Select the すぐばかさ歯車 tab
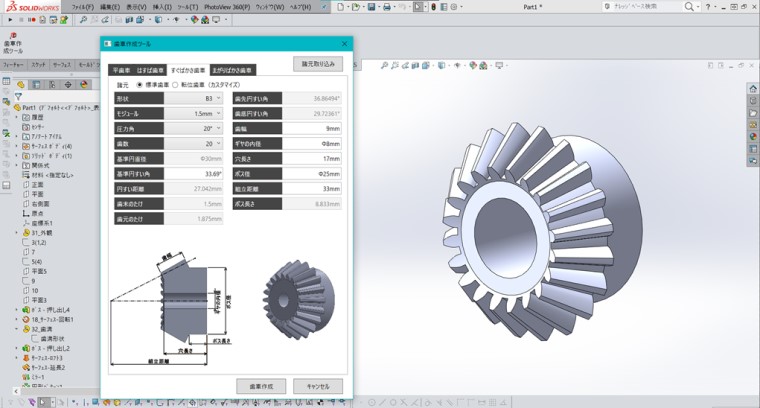Screen dimensions: 760x408 point(188,70)
